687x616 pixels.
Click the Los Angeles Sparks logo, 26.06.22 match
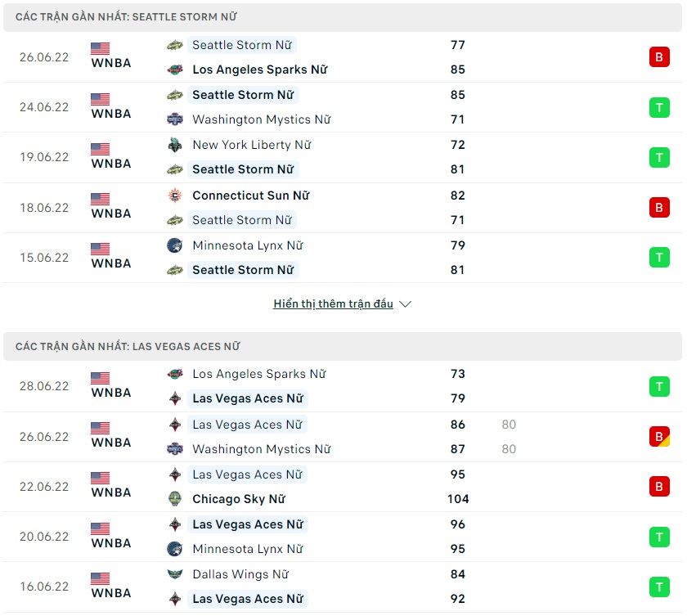point(175,70)
